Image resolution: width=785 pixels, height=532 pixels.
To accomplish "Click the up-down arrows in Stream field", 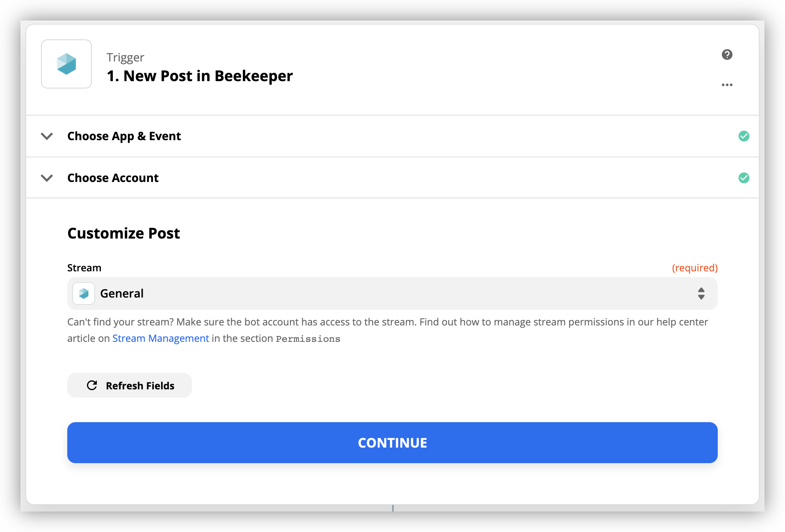I will click(701, 293).
